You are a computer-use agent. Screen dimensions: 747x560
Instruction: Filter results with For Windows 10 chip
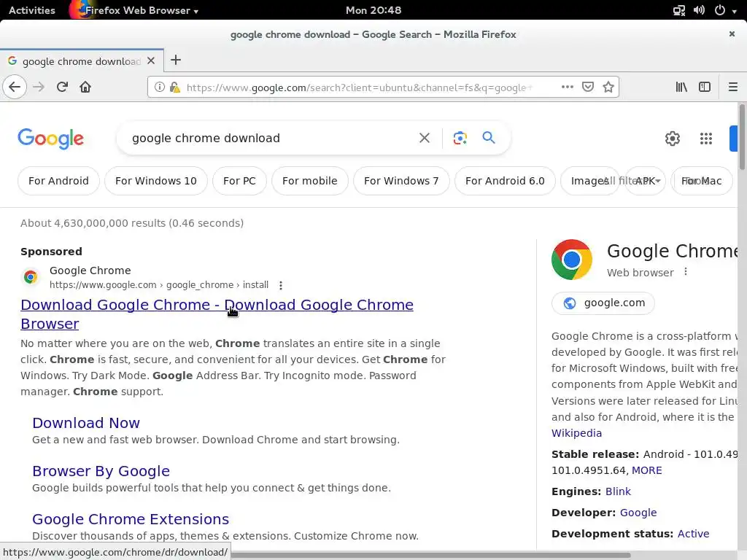click(156, 181)
